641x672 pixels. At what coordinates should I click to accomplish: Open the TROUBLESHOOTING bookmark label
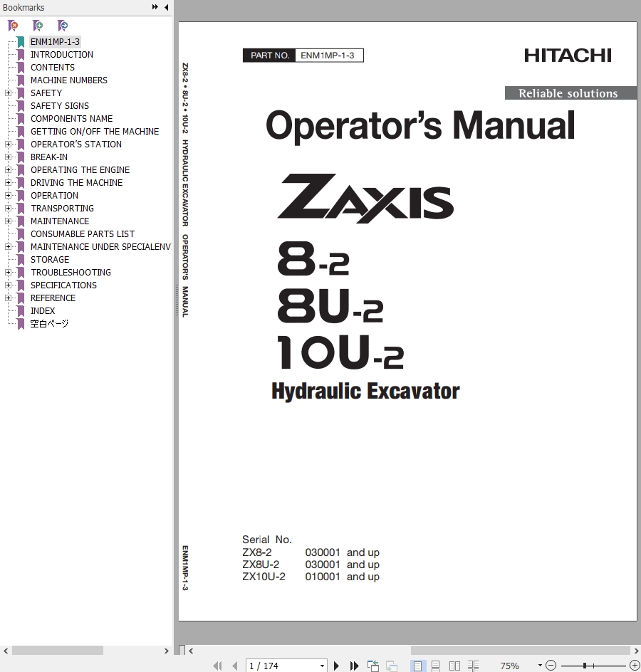pyautogui.click(x=71, y=273)
